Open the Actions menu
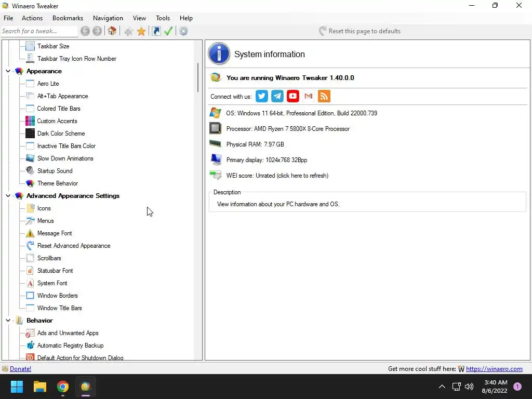 32,18
